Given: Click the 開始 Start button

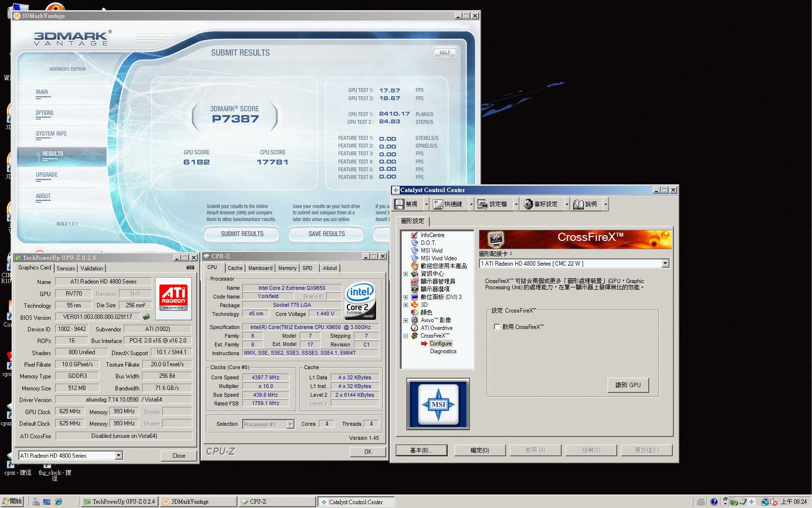Looking at the screenshot, I should (12, 502).
